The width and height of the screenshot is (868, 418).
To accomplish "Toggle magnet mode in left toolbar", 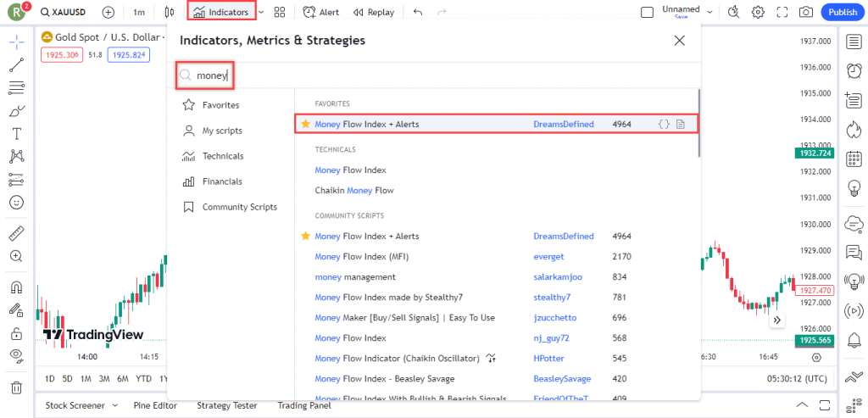I will (17, 287).
